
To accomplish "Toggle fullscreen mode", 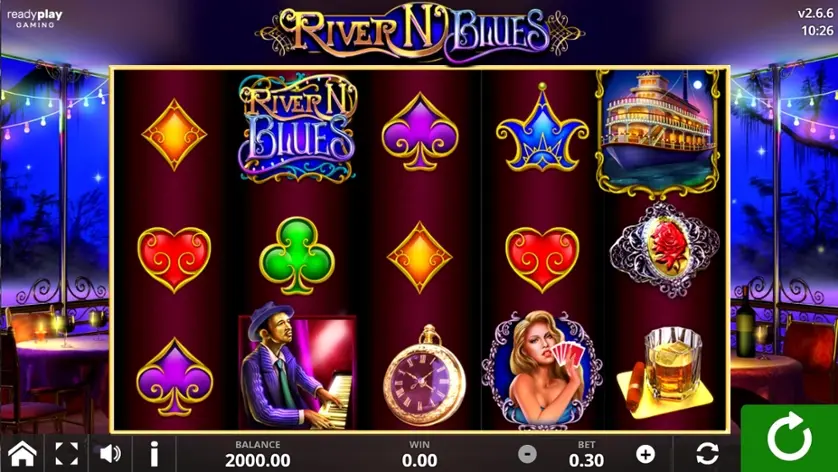I will click(67, 454).
